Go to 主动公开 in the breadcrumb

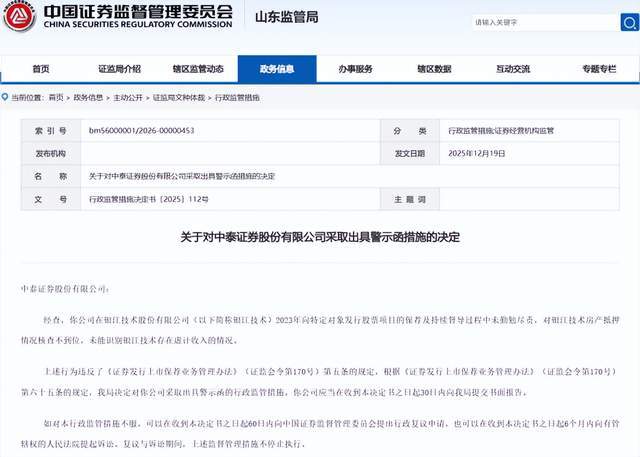coord(128,98)
